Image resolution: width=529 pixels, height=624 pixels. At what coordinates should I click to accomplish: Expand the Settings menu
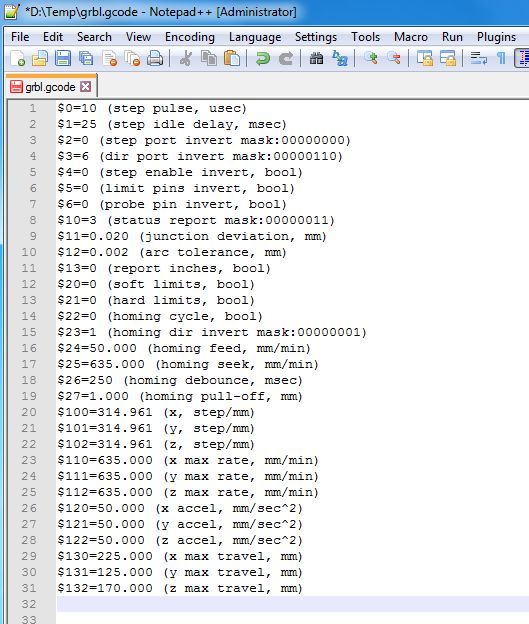[x=316, y=37]
